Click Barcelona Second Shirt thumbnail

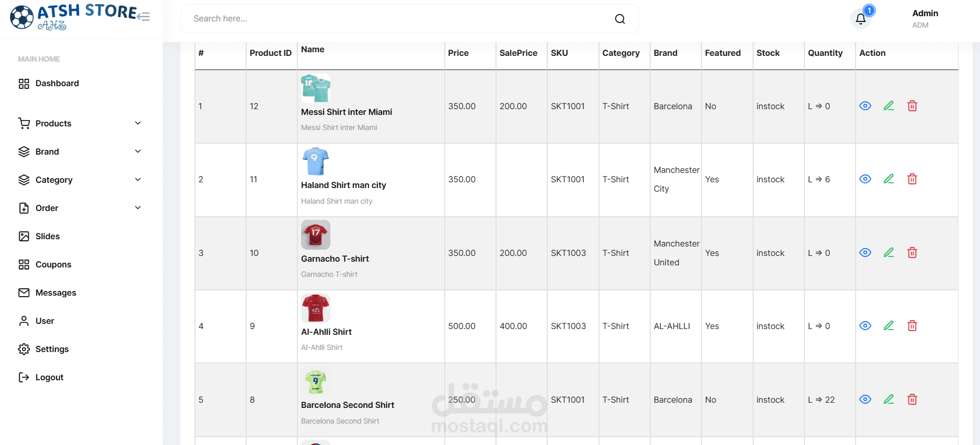[316, 381]
